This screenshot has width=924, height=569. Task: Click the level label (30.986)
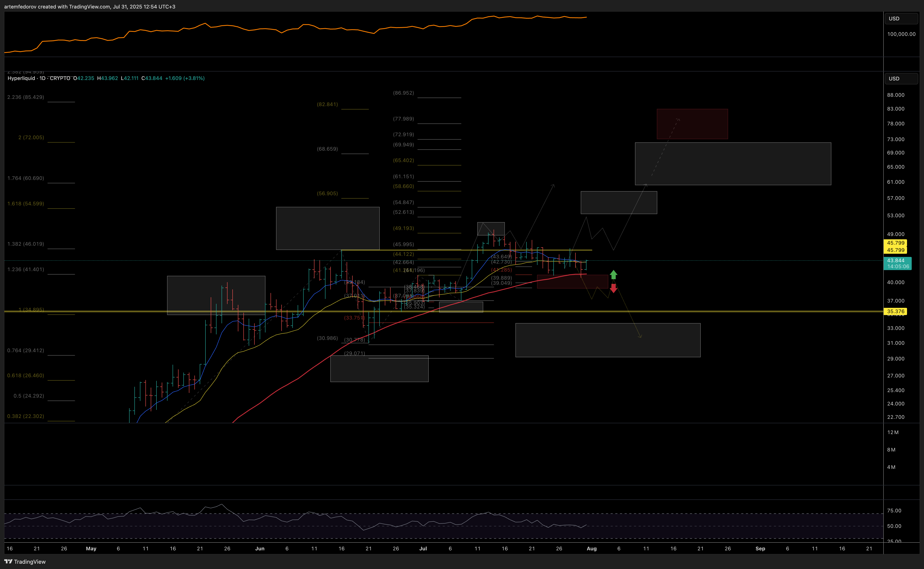tap(328, 338)
